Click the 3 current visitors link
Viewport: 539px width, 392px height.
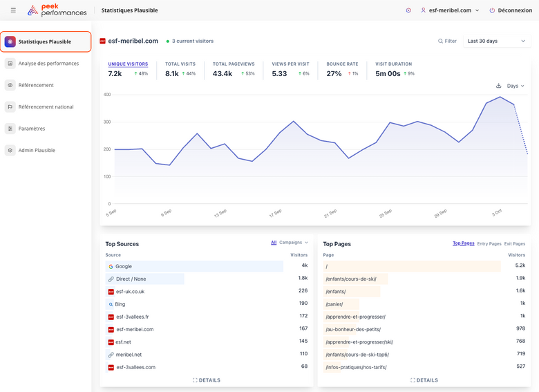coord(190,41)
